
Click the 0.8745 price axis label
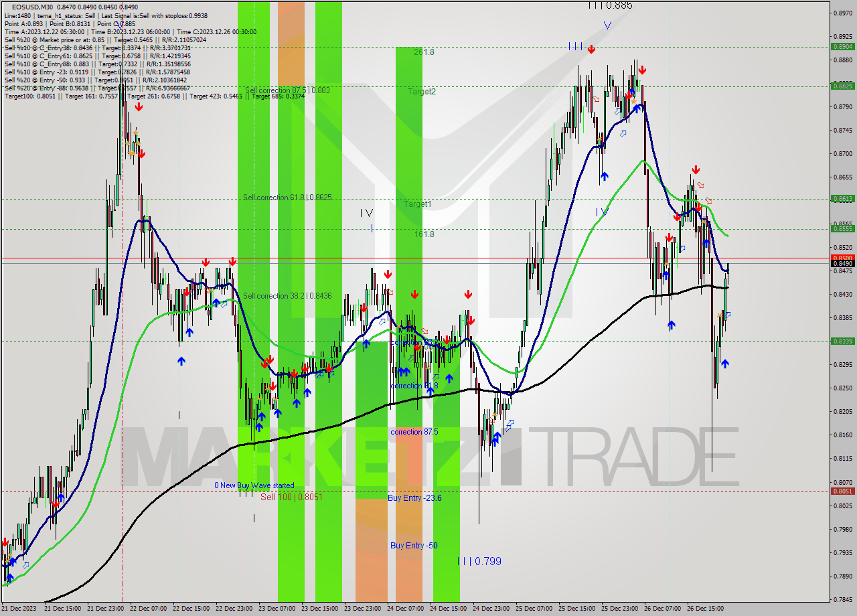click(x=842, y=130)
